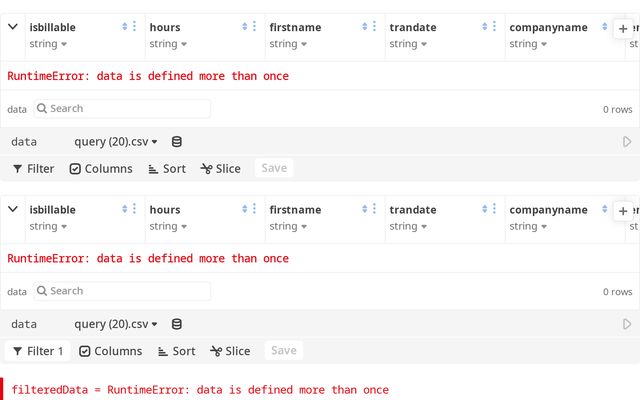Screen dimensions: 640x400
Task: Click the database icon in the top table
Action: 177,142
